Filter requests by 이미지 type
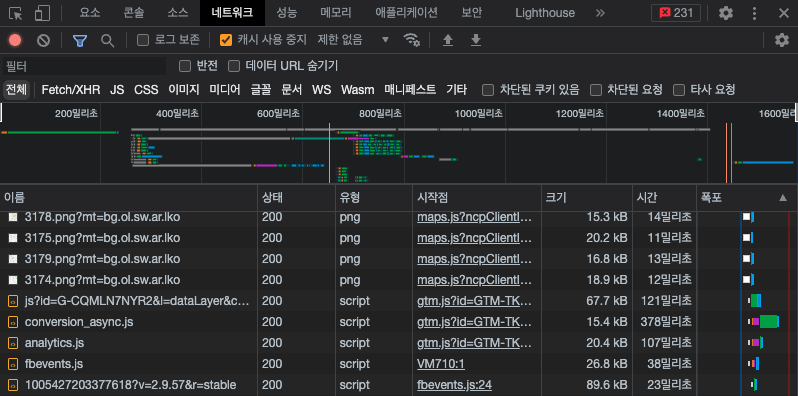The image size is (798, 396). pos(184,90)
